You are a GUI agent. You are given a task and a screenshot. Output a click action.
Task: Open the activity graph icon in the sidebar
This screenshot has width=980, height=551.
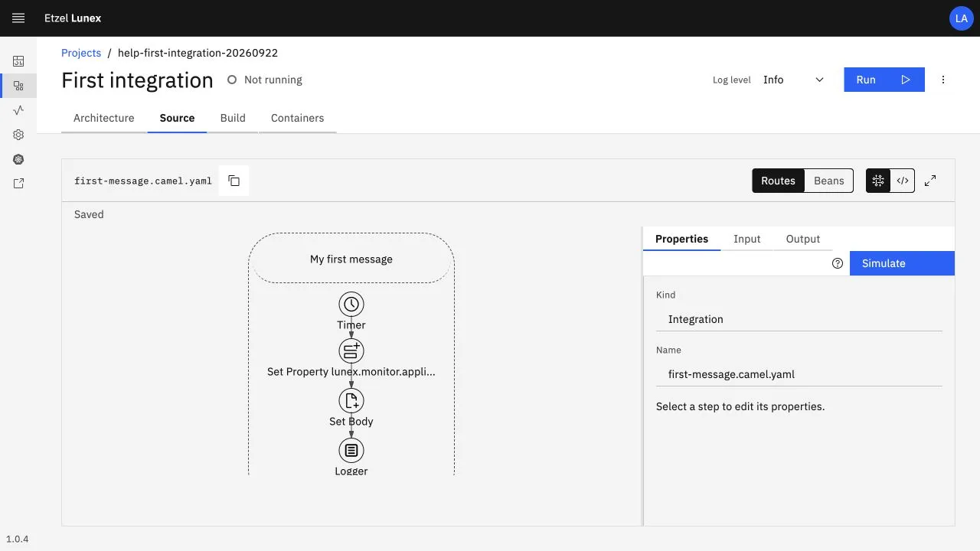point(18,110)
